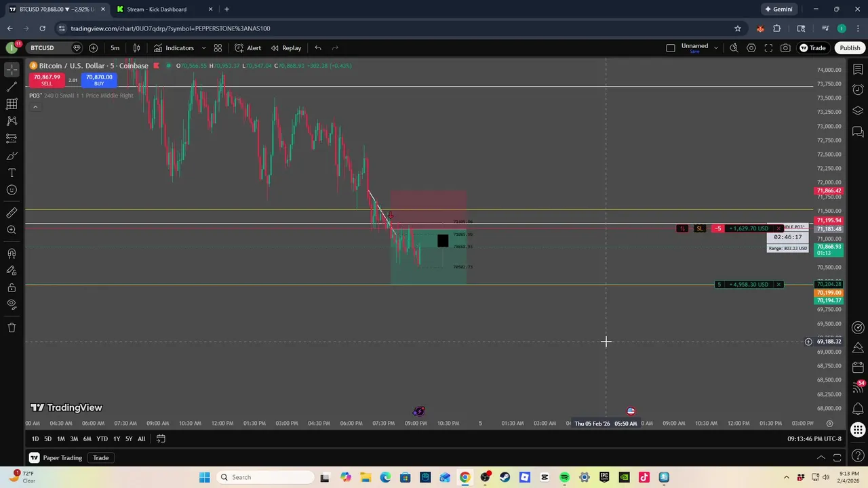Open the quick search icon in top toolbar
The width and height of the screenshot is (868, 488).
[x=734, y=48]
